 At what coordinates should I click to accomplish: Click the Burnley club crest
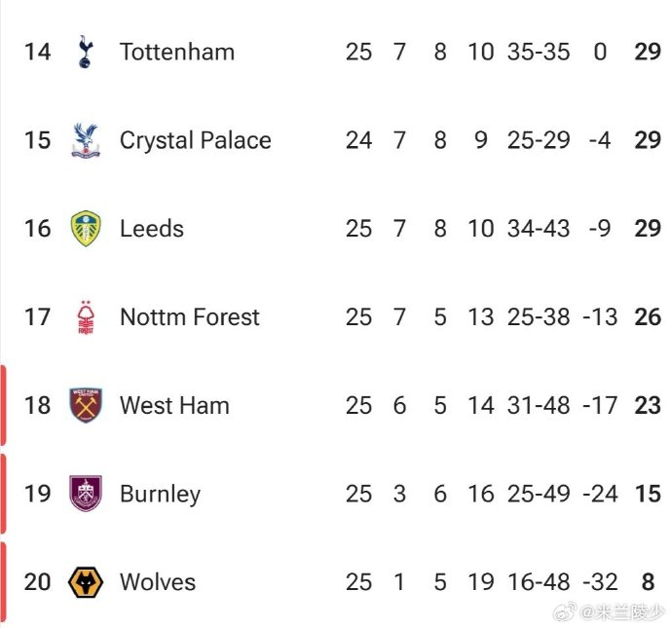coord(86,494)
